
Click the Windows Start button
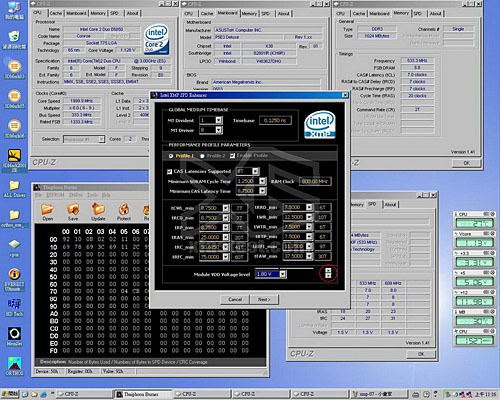pos(10,394)
